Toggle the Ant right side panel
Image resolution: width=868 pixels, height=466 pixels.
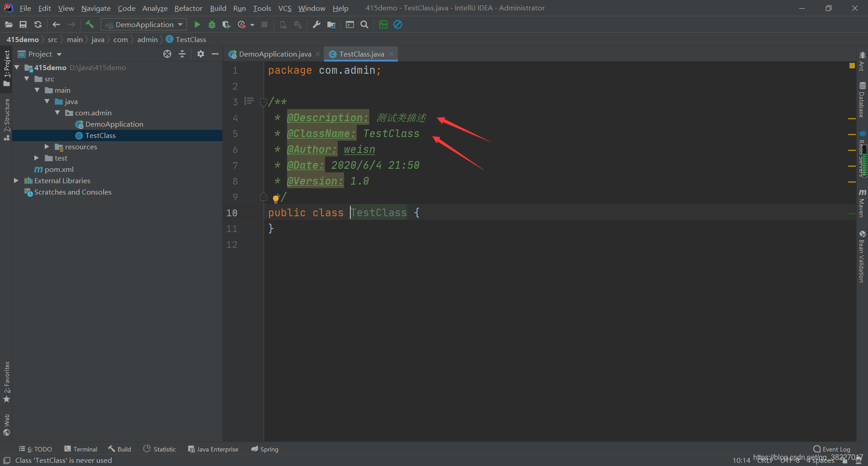coord(862,62)
